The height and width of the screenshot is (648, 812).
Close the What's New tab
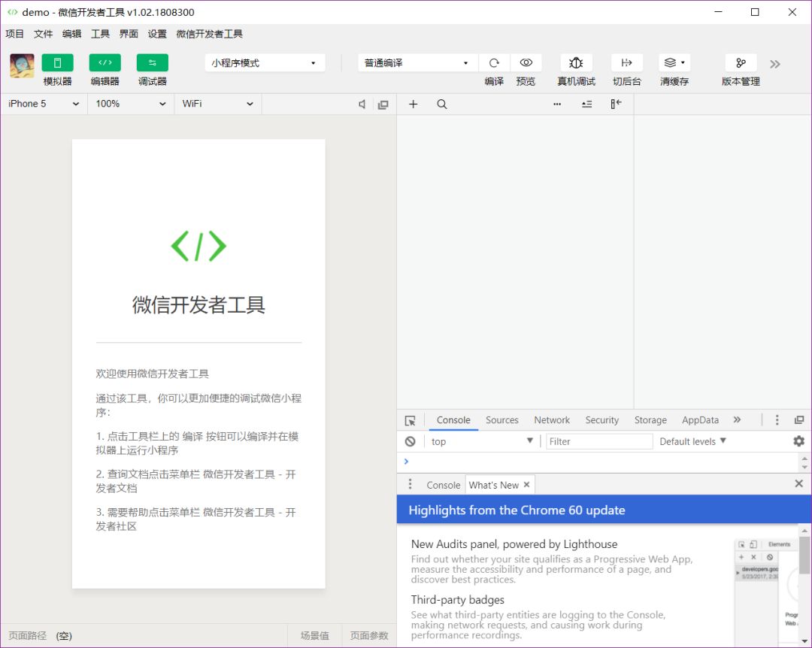[x=526, y=484]
